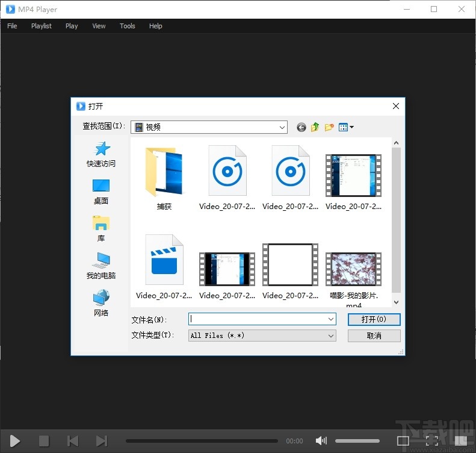Click the 文件名 input field
Viewport: 476px width, 453px height.
point(258,319)
